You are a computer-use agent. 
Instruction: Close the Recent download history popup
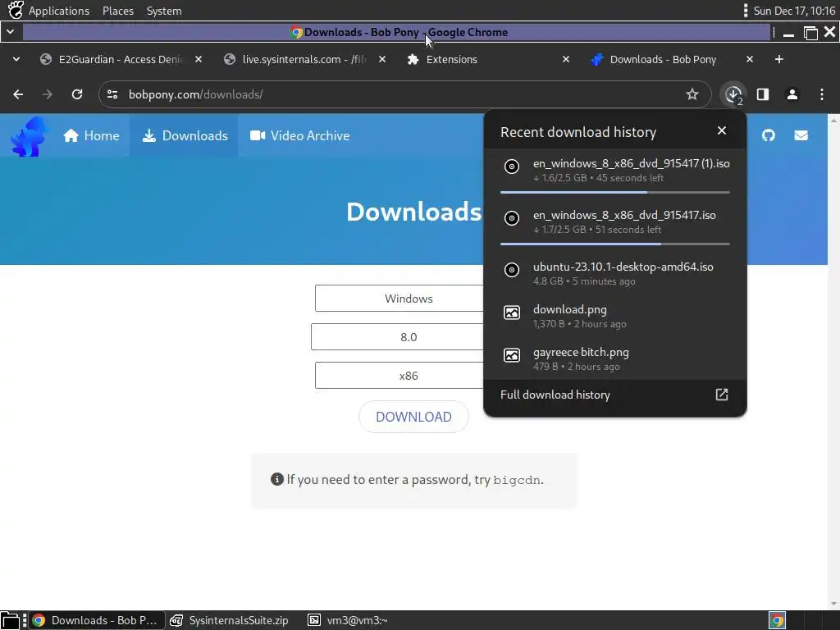[x=722, y=130]
